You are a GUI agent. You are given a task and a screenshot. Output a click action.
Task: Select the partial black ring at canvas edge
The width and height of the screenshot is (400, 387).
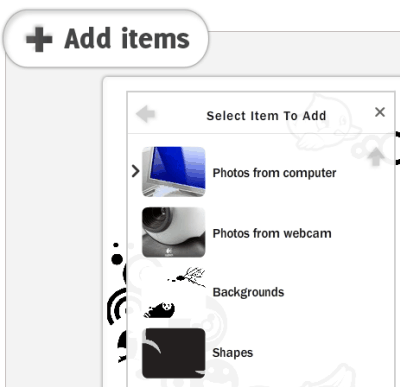pyautogui.click(x=397, y=148)
